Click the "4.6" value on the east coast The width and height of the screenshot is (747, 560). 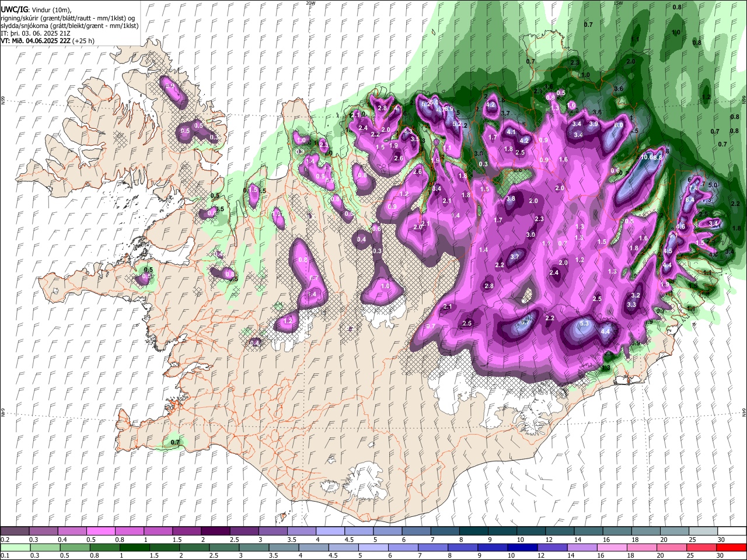click(680, 226)
